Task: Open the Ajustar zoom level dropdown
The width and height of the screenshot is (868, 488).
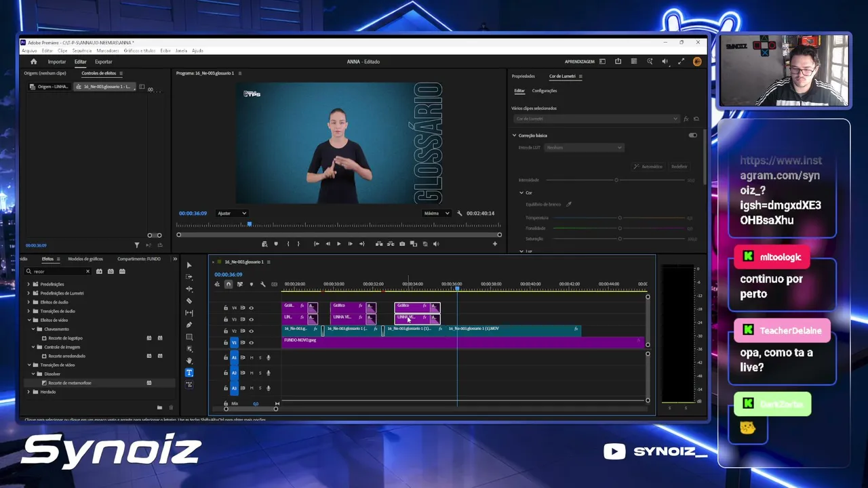Action: coord(232,213)
